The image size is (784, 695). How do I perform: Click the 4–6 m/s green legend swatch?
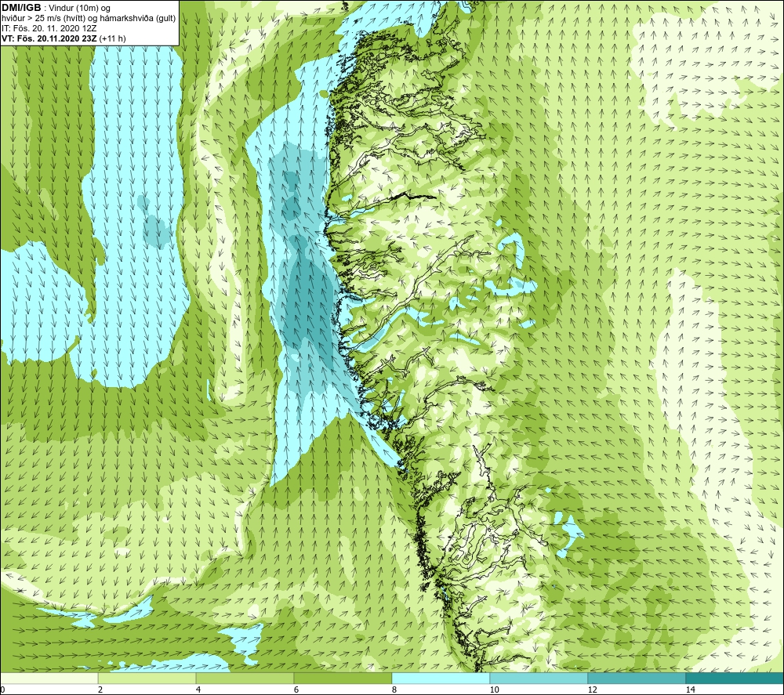coord(245,678)
